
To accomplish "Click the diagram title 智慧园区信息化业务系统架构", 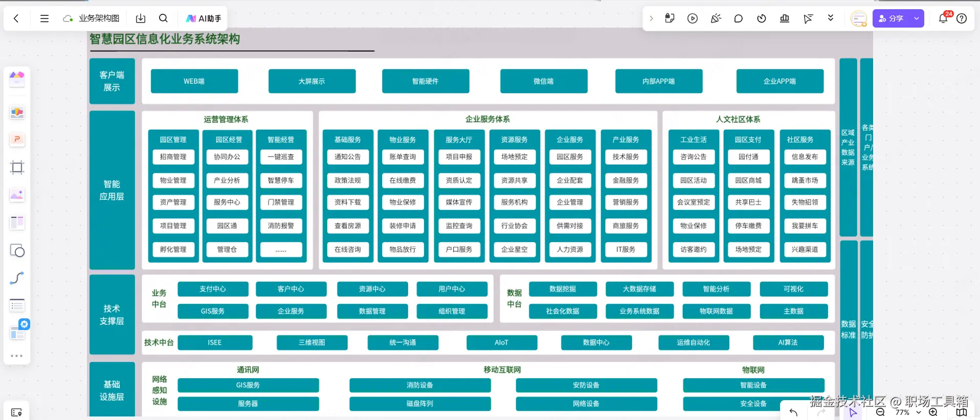I will click(165, 39).
